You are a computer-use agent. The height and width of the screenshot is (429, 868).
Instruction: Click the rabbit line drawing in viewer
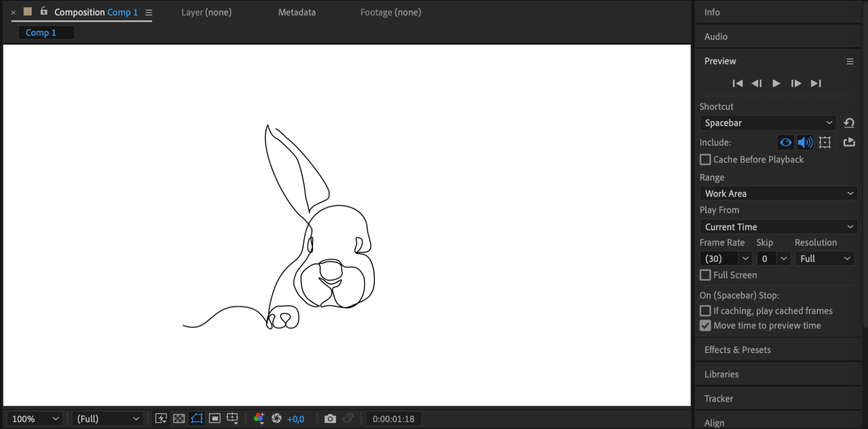click(278, 227)
